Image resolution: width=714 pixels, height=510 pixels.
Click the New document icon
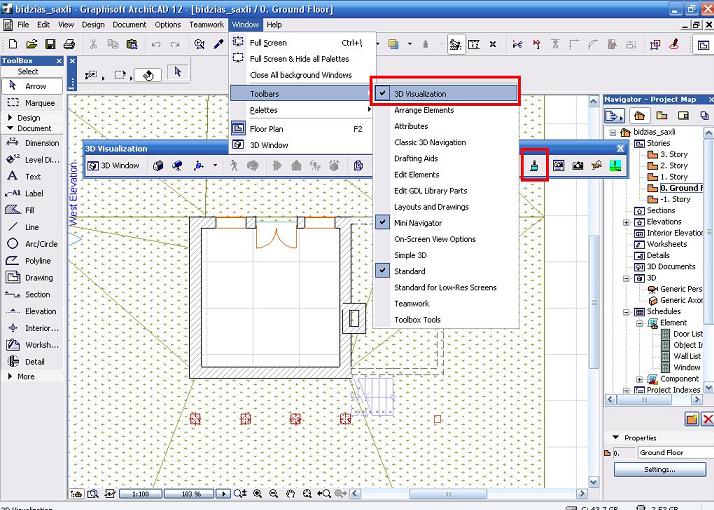click(x=13, y=44)
